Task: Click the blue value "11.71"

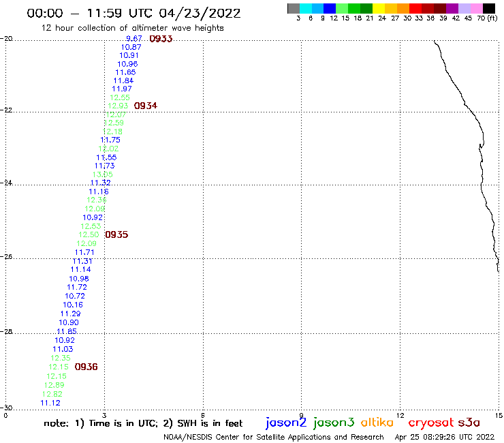Action: [x=84, y=252]
